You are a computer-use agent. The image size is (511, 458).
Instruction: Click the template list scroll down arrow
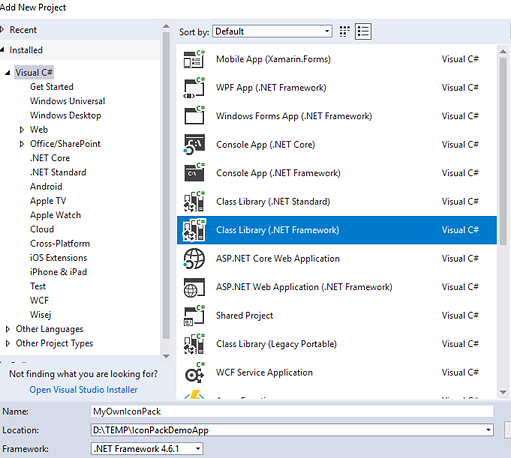(503, 392)
